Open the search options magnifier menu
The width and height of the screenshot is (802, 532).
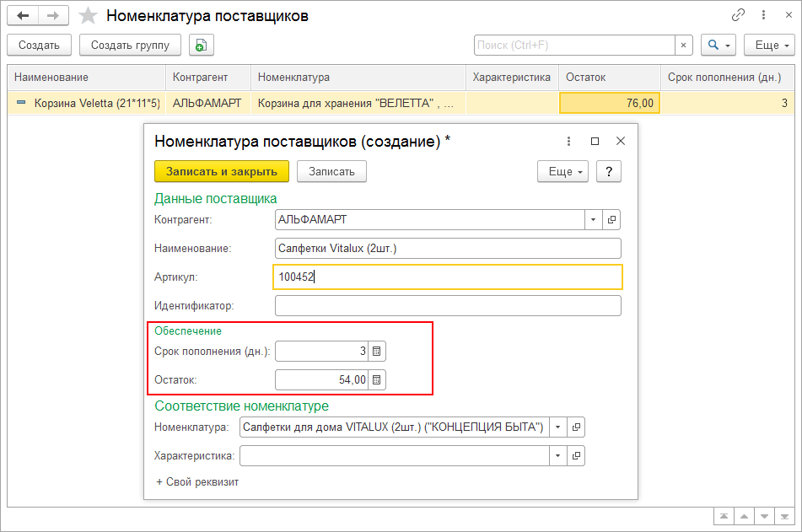click(719, 45)
